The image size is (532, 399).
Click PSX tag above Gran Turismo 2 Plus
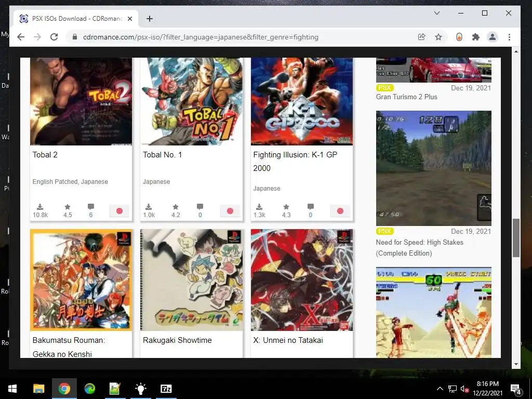[384, 88]
